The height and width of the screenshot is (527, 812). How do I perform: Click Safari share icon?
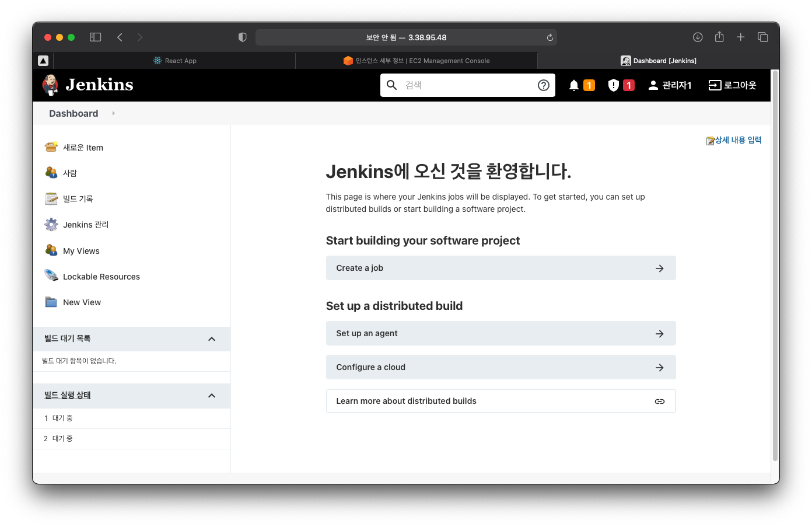tap(719, 37)
